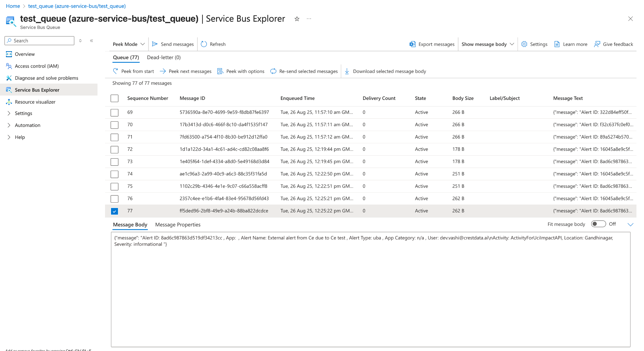644x351 pixels.
Task: Click the Download selected message body icon
Action: pyautogui.click(x=347, y=71)
